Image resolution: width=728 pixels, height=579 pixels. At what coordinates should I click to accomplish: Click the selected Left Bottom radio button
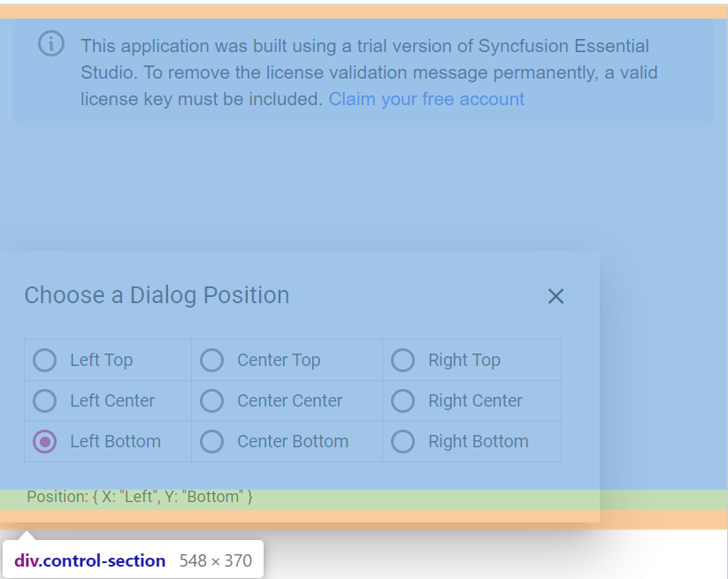pyautogui.click(x=44, y=441)
